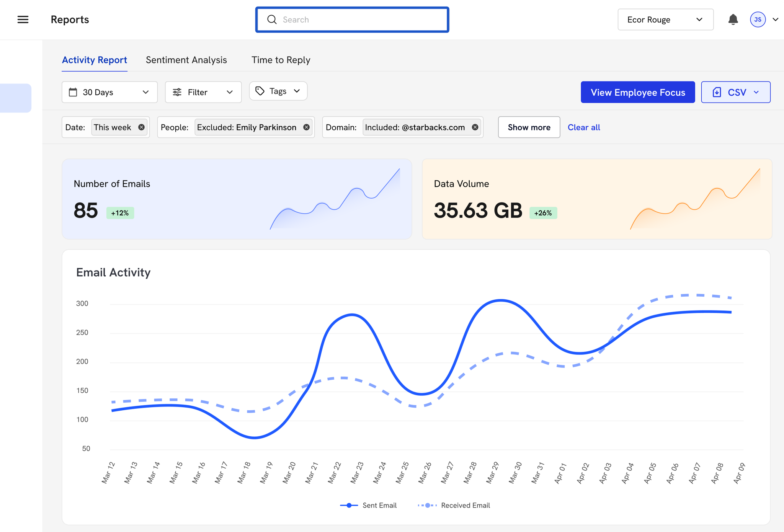784x532 pixels.
Task: Toggle the Received Email legend series
Action: [454, 505]
